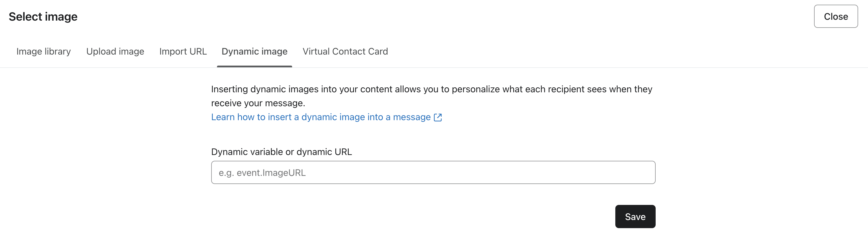Click the 'receive your message.' text line
The height and width of the screenshot is (238, 868).
[x=258, y=103]
